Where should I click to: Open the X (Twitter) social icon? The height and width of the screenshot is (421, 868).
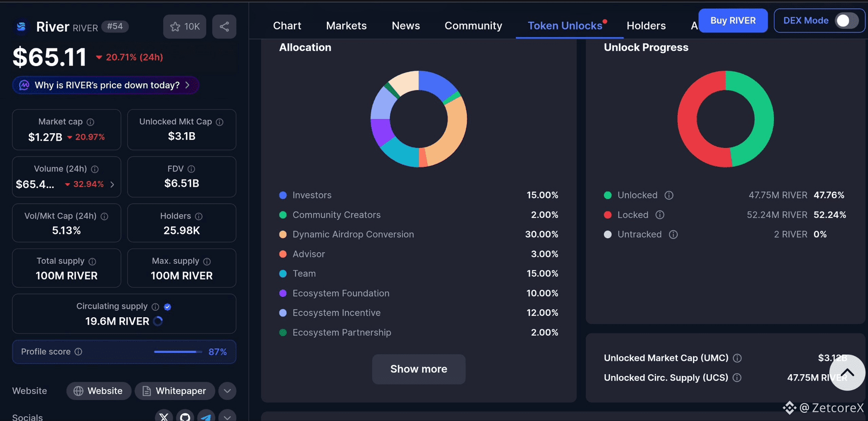coord(164,416)
